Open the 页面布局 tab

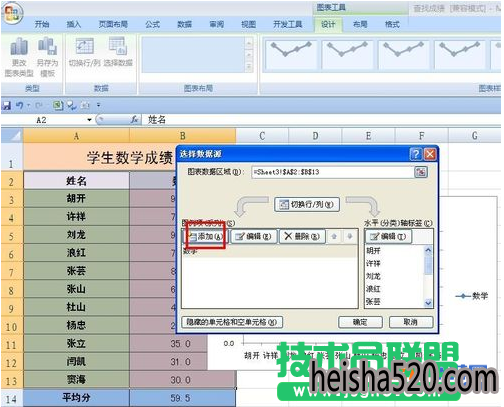tap(113, 24)
